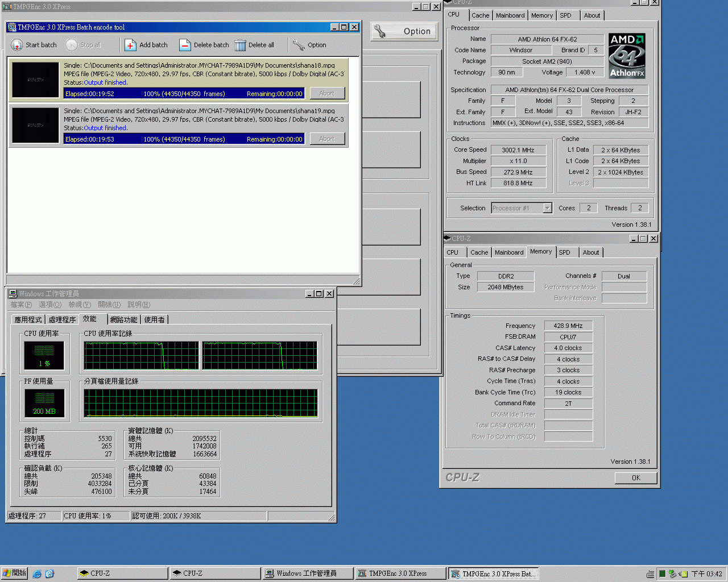Click the AMD Athlon 64 FX logo

[x=627, y=56]
